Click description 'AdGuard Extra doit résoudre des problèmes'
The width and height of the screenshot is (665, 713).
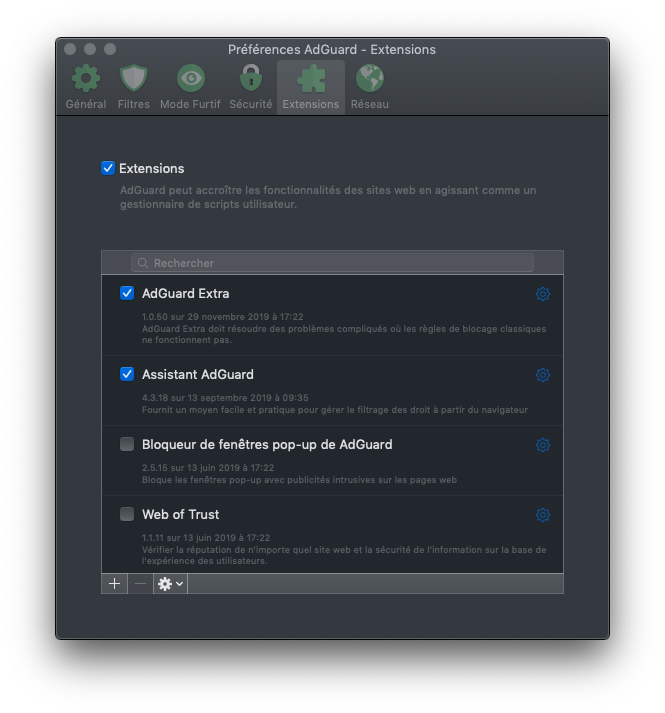pos(344,334)
